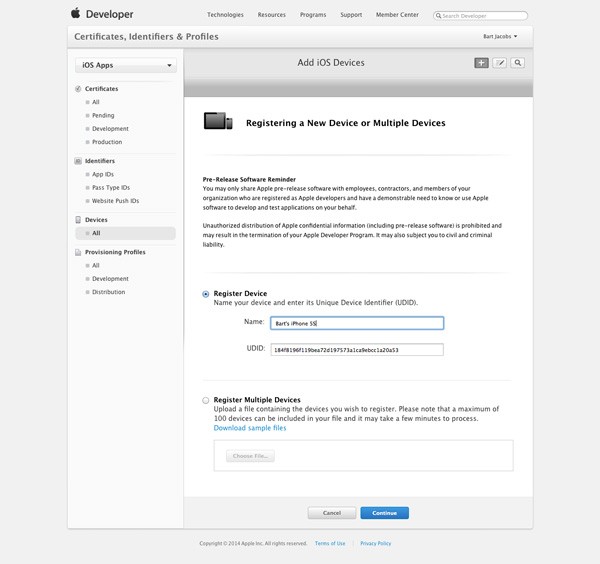Click the Choose File button
The image size is (600, 564).
(250, 456)
